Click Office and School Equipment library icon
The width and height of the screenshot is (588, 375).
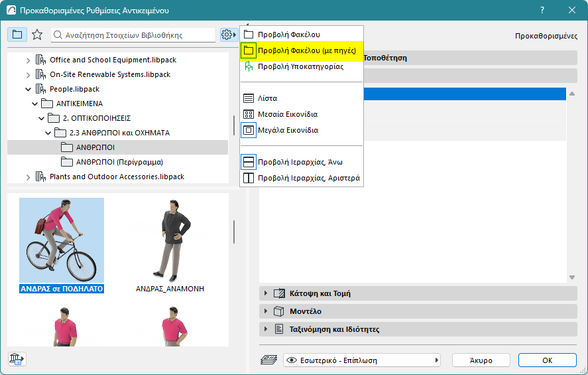[41, 60]
